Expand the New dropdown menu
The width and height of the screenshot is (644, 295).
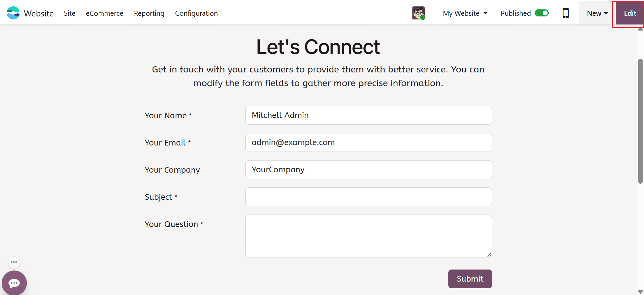[597, 13]
